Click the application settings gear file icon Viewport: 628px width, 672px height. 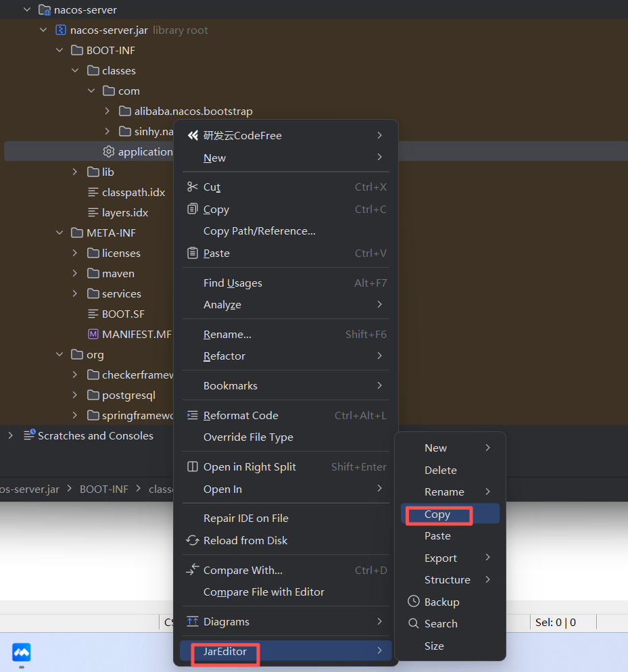pos(108,151)
